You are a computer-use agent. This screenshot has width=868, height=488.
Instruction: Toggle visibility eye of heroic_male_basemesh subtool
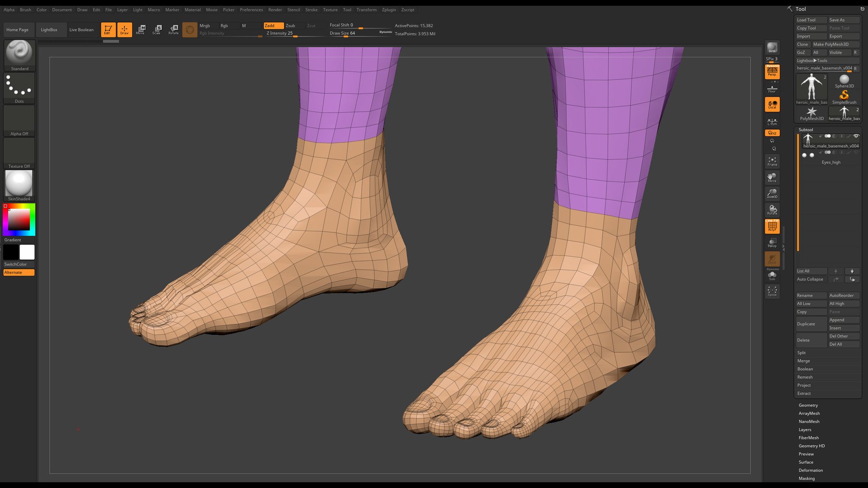[856, 136]
